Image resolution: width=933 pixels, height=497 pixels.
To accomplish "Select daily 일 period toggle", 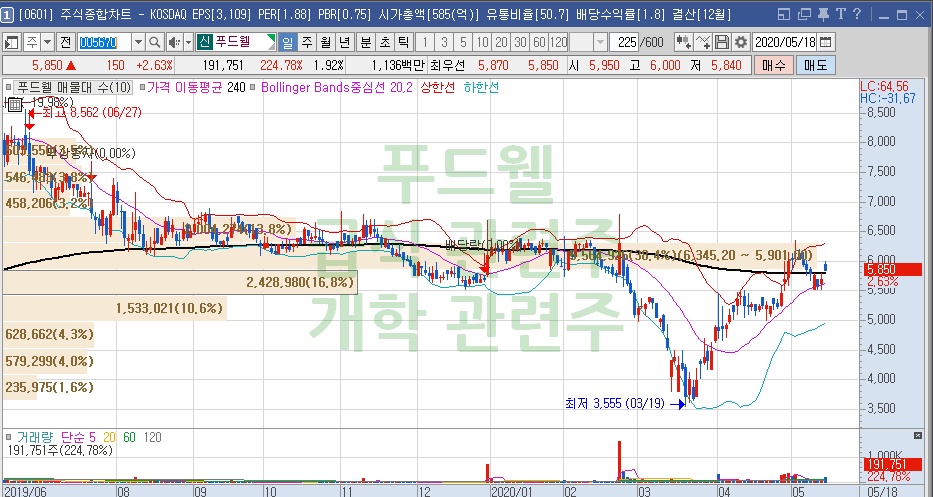I will (287, 42).
